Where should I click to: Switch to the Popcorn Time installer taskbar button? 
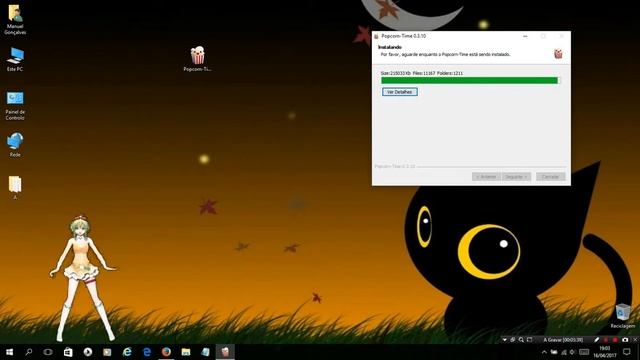tap(225, 352)
